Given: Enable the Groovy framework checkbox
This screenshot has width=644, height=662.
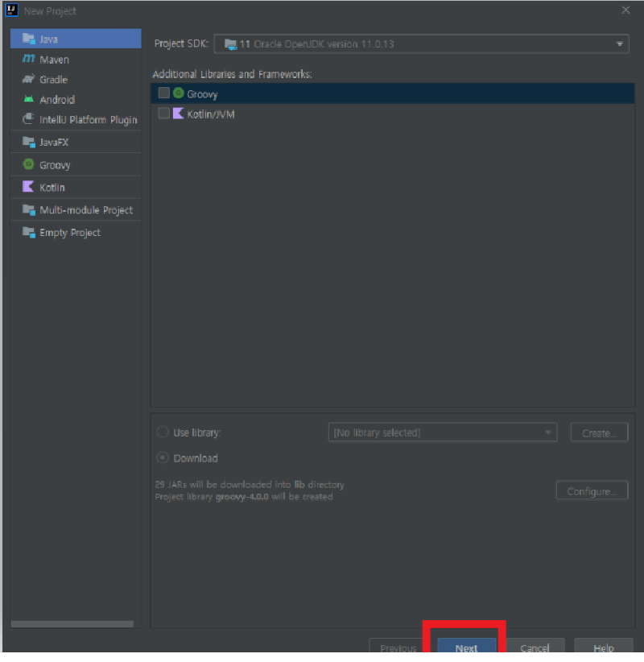Looking at the screenshot, I should tap(163, 93).
